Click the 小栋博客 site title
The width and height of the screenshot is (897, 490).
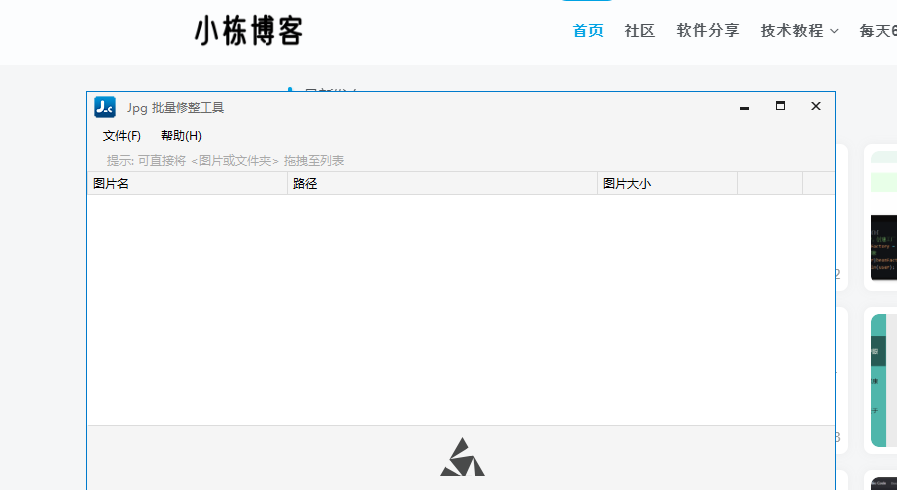pos(249,31)
